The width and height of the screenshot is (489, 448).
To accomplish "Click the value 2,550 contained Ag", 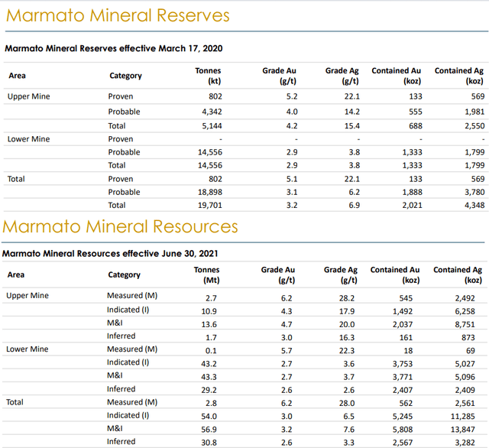I will [474, 126].
